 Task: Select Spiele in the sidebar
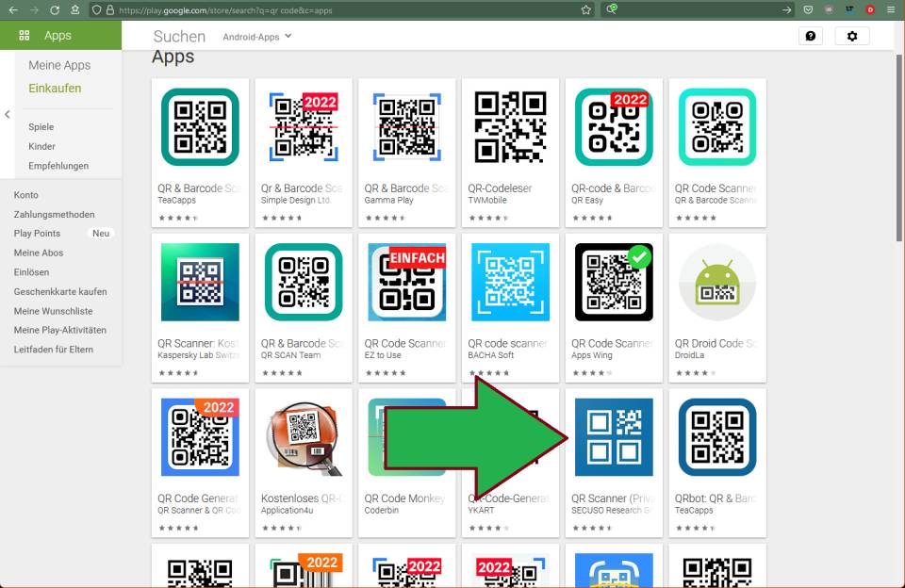(40, 127)
